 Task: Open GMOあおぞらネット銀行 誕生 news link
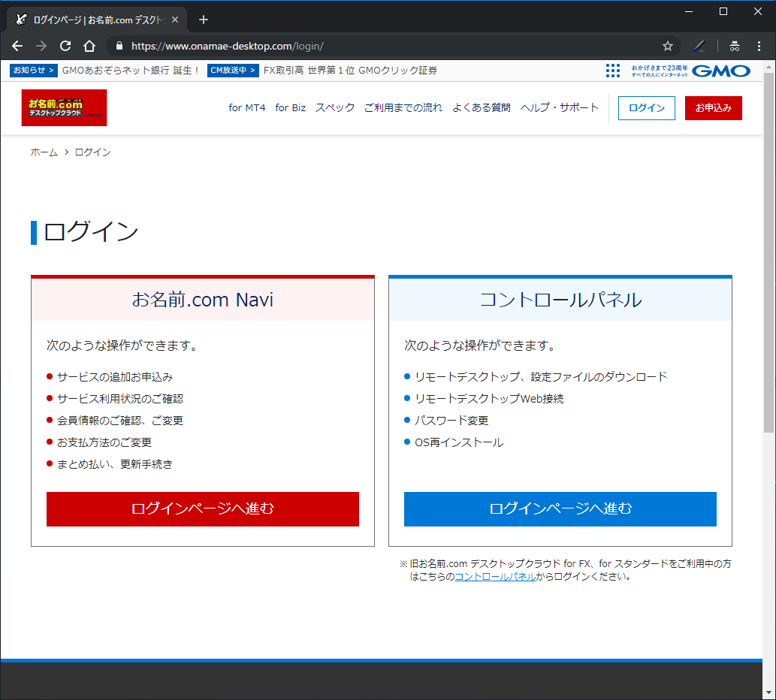(130, 71)
